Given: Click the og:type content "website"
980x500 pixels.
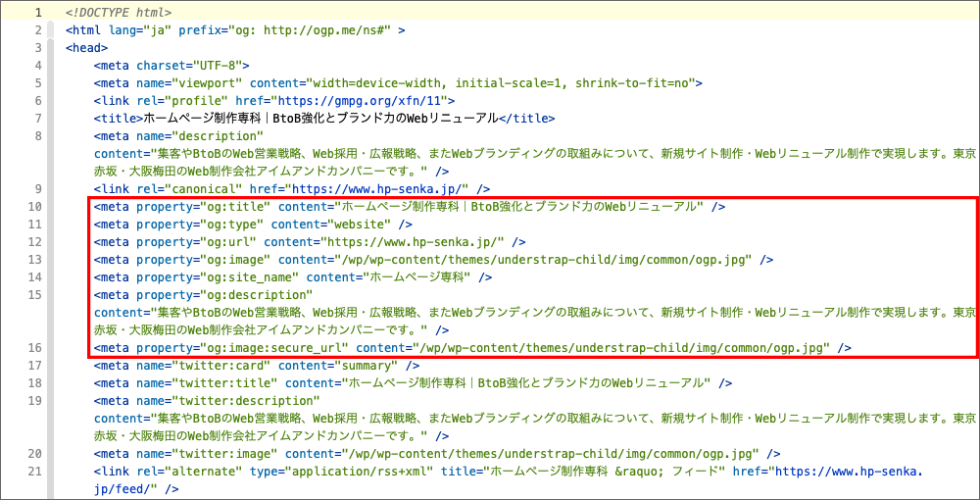Looking at the screenshot, I should pyautogui.click(x=363, y=224).
